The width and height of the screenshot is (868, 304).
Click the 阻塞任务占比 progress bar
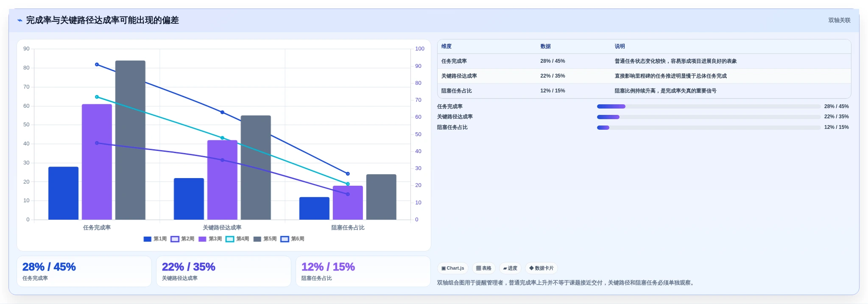(x=709, y=128)
